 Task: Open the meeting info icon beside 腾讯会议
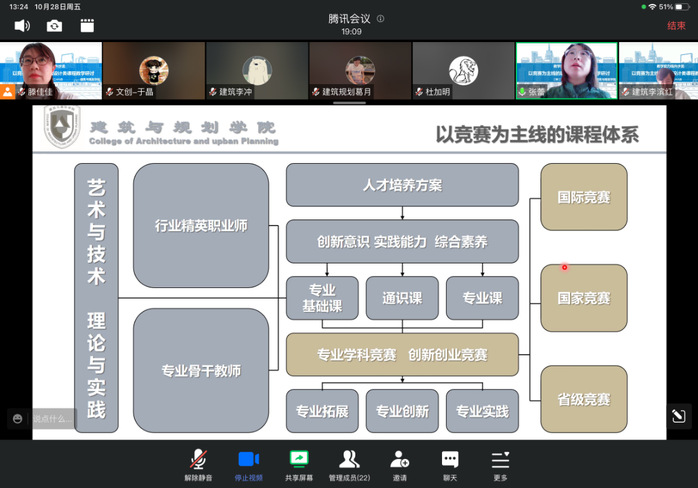pos(381,18)
